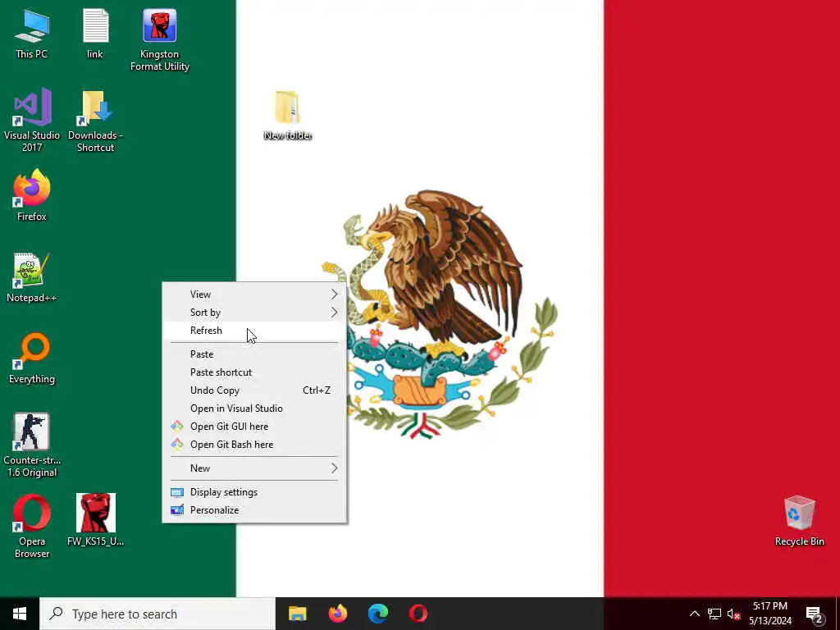Expand the Sort by submenu
This screenshot has height=630, width=840.
[254, 313]
